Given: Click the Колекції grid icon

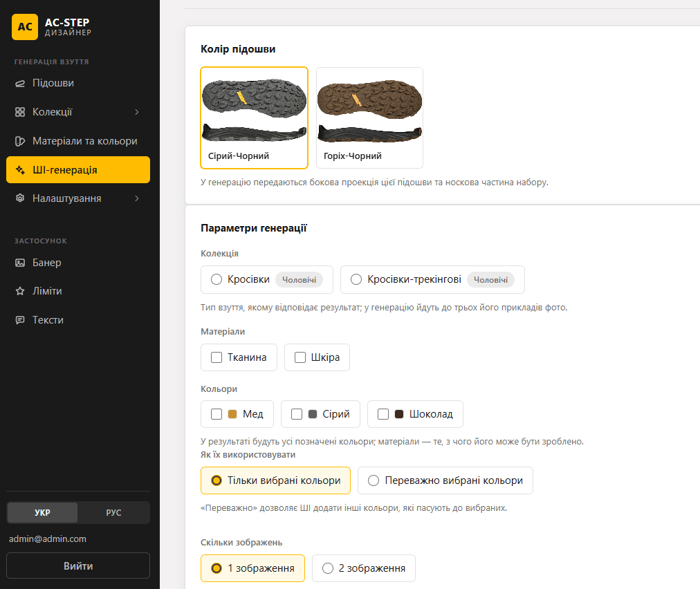Looking at the screenshot, I should click(20, 112).
